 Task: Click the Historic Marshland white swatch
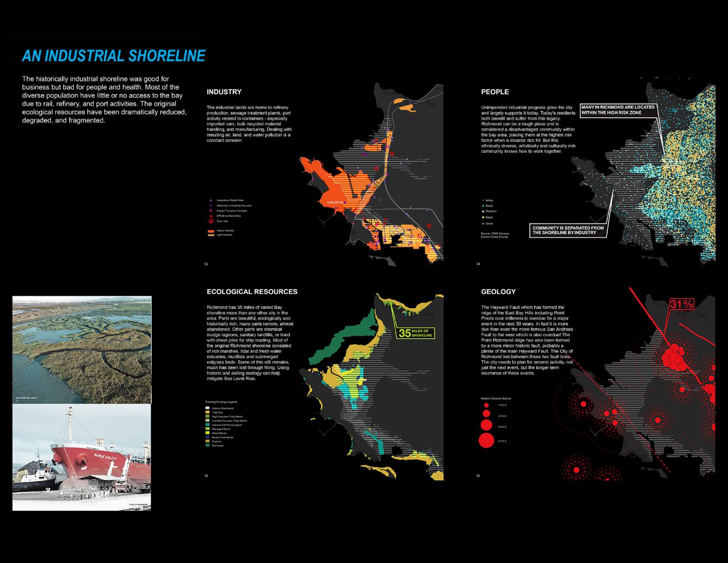click(x=207, y=408)
